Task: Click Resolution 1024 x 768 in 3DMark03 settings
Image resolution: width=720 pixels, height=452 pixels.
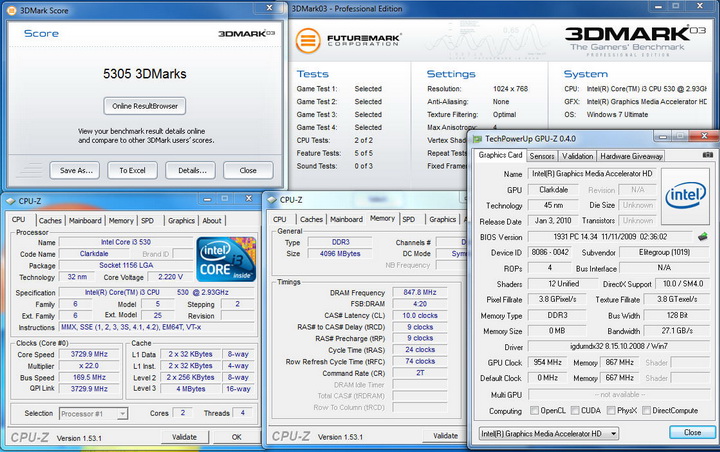Action: (511, 89)
